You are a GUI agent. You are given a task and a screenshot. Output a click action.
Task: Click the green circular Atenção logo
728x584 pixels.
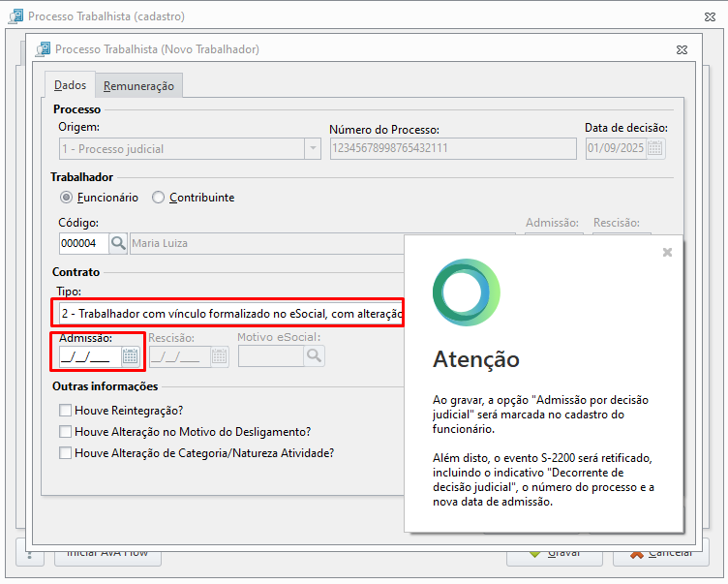(467, 292)
